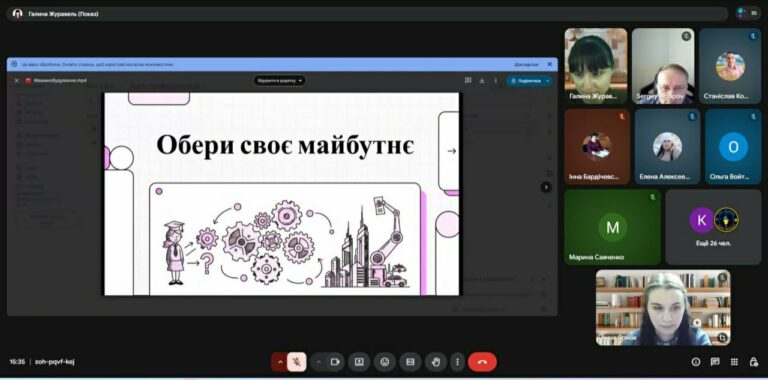Open three-dot menu in preview header
This screenshot has height=380, width=768.
tap(496, 80)
